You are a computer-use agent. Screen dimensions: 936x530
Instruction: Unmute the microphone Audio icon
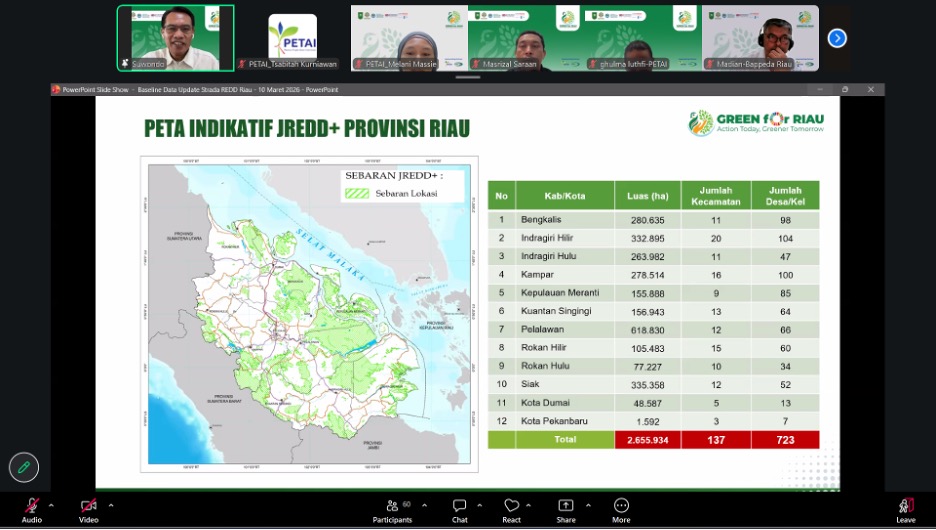[x=32, y=506]
